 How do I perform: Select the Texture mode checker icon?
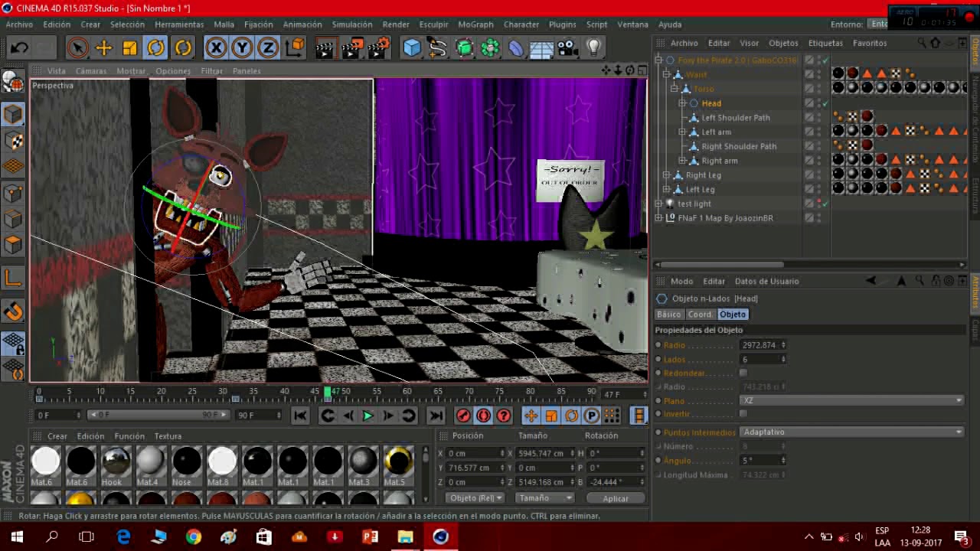click(13, 140)
